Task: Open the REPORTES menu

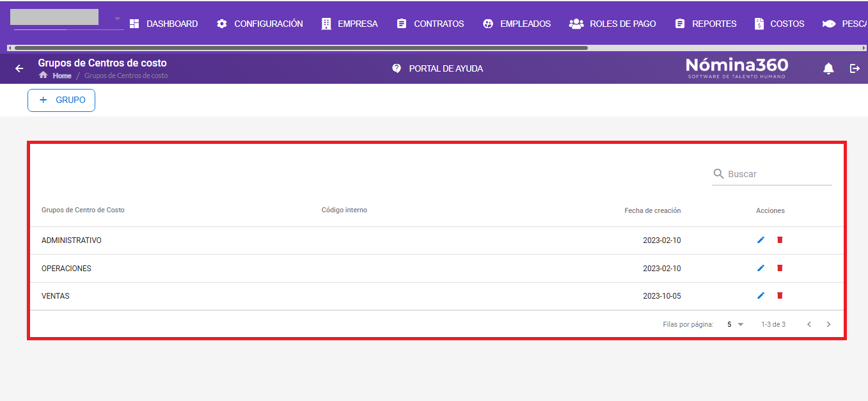Action: 706,24
